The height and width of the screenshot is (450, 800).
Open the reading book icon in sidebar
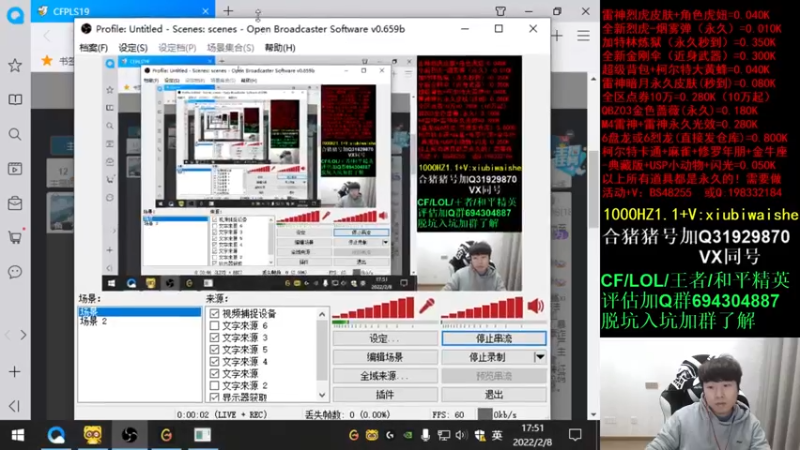pyautogui.click(x=15, y=99)
